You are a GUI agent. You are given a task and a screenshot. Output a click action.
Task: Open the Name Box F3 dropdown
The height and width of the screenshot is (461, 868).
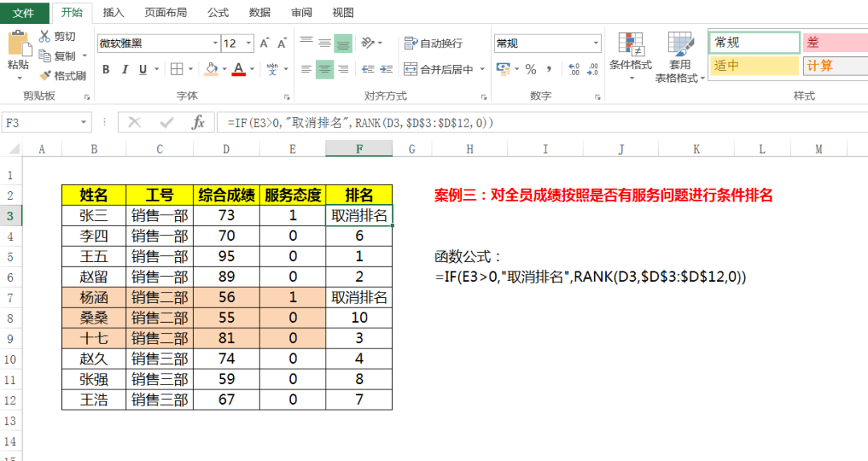[84, 122]
